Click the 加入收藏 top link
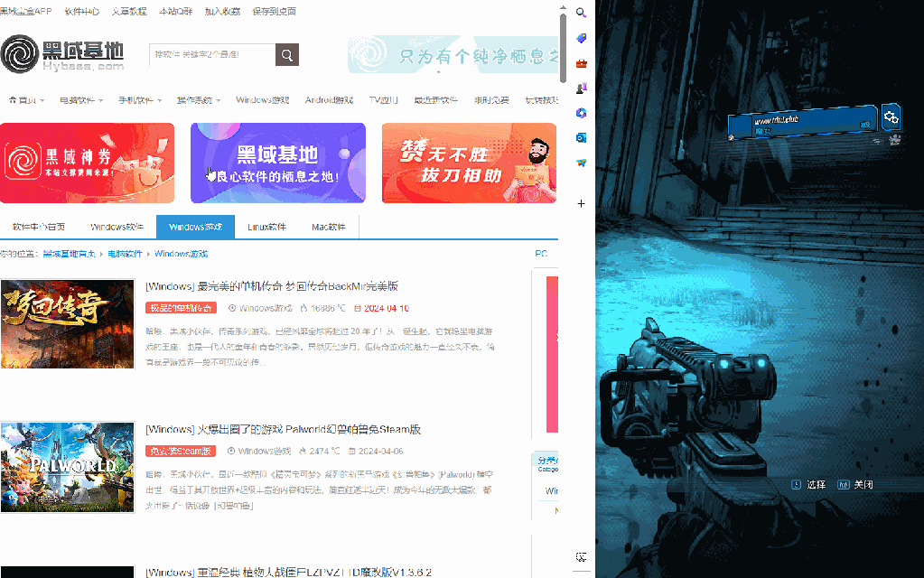 [x=222, y=11]
